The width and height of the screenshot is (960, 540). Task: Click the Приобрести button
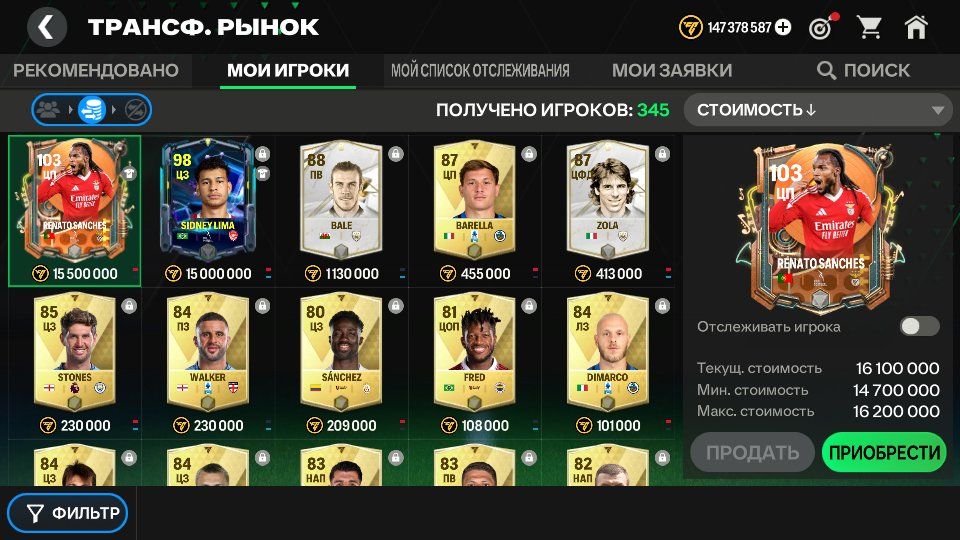(x=884, y=452)
